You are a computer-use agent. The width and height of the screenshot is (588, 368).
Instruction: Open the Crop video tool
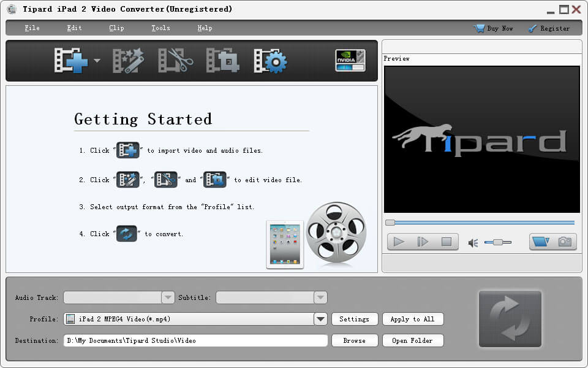[x=222, y=61]
